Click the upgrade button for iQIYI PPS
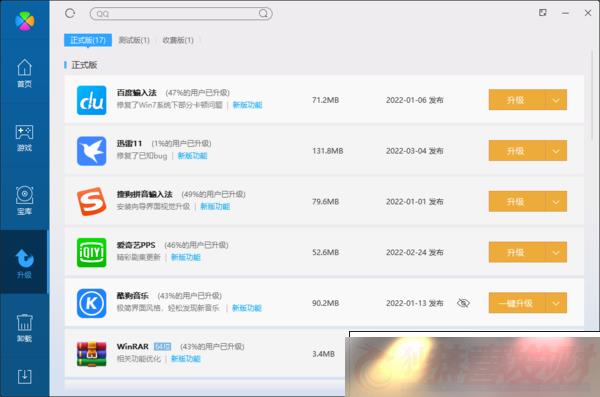The width and height of the screenshot is (600, 397). click(517, 252)
